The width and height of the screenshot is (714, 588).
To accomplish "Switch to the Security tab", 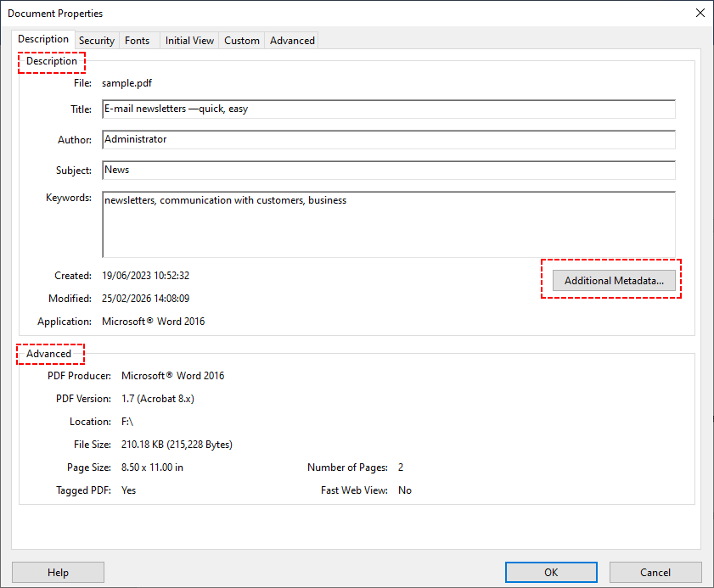I will pos(96,40).
